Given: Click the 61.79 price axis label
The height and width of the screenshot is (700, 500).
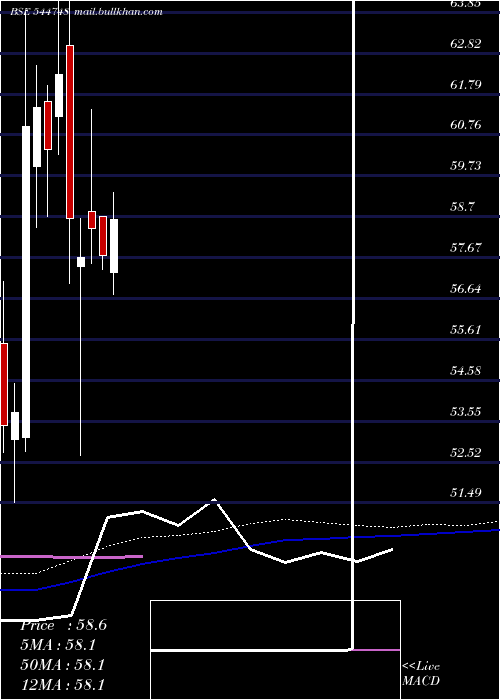Looking at the screenshot, I should (x=466, y=84).
